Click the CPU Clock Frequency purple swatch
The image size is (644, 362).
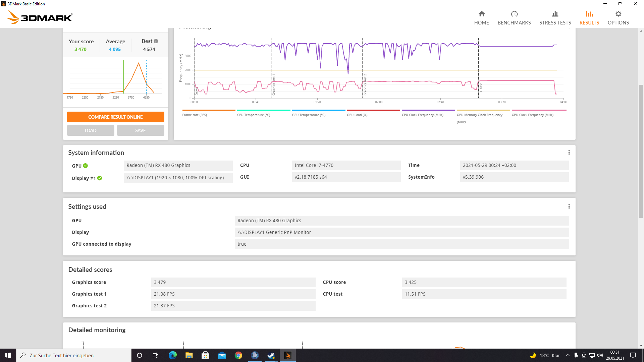coord(428,110)
